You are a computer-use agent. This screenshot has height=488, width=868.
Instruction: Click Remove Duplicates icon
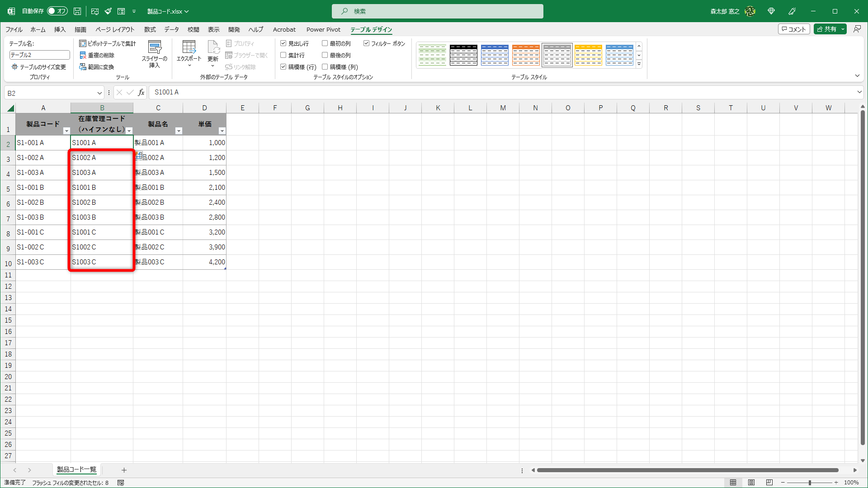[x=83, y=55]
